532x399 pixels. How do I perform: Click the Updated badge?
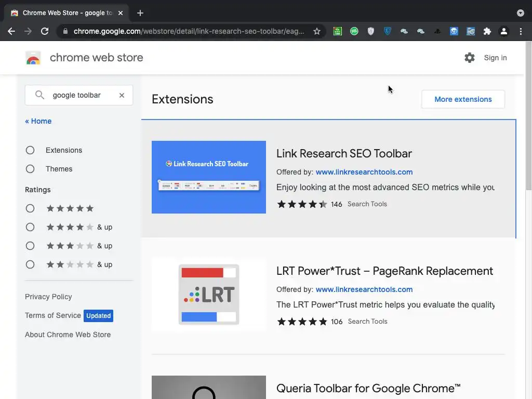(x=98, y=315)
